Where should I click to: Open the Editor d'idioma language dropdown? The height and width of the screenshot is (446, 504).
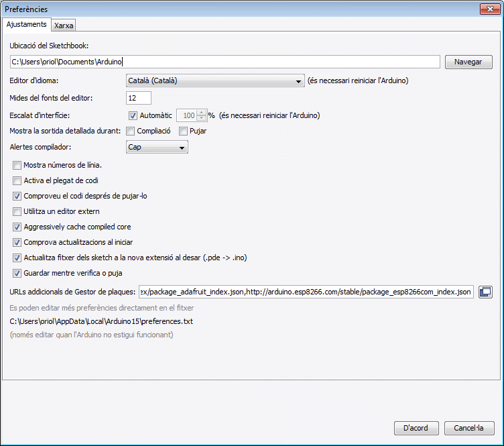[x=215, y=81]
